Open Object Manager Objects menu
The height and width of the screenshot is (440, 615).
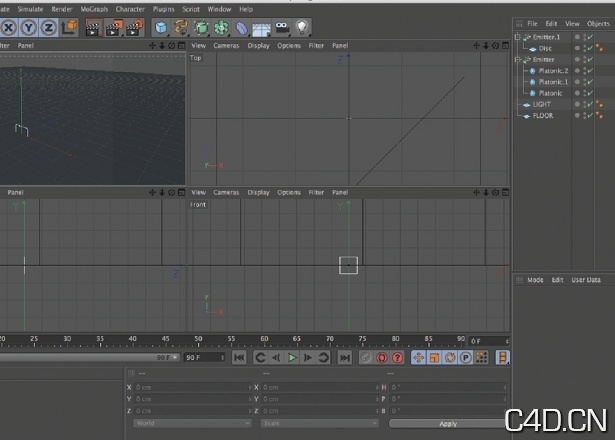[598, 24]
